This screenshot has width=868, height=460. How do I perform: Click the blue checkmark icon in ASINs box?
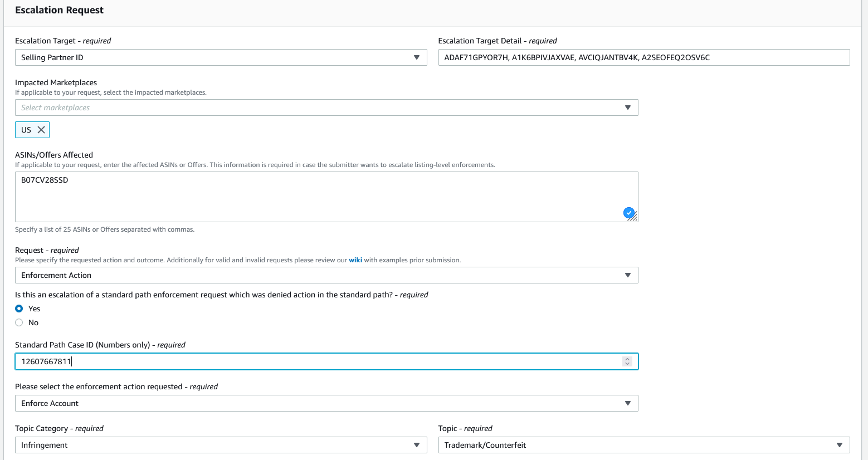click(629, 212)
